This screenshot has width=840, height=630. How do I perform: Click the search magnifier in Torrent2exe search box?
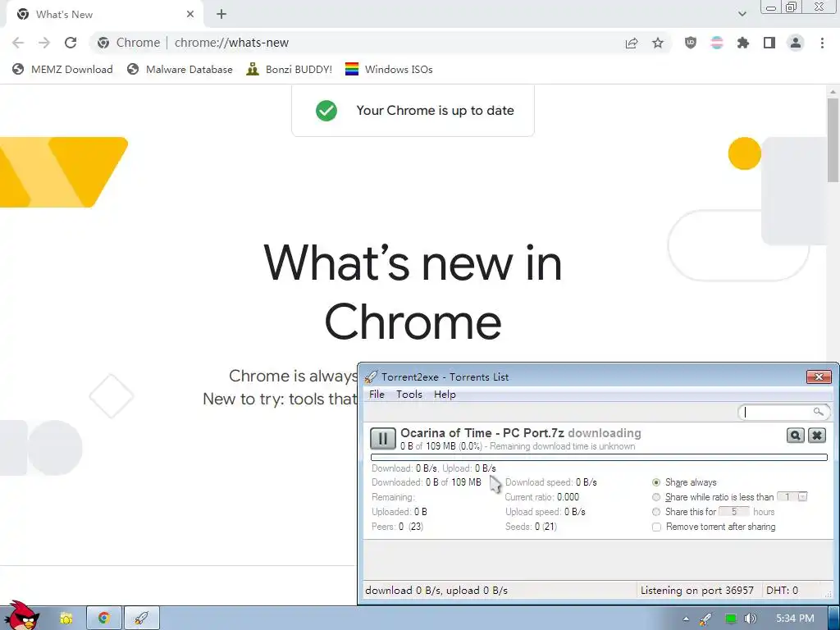(818, 412)
